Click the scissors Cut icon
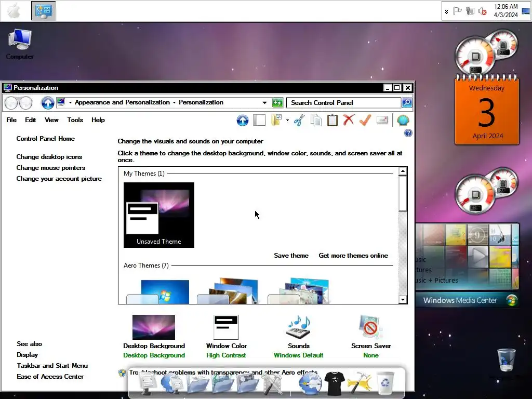Image resolution: width=532 pixels, height=399 pixels. coord(299,120)
